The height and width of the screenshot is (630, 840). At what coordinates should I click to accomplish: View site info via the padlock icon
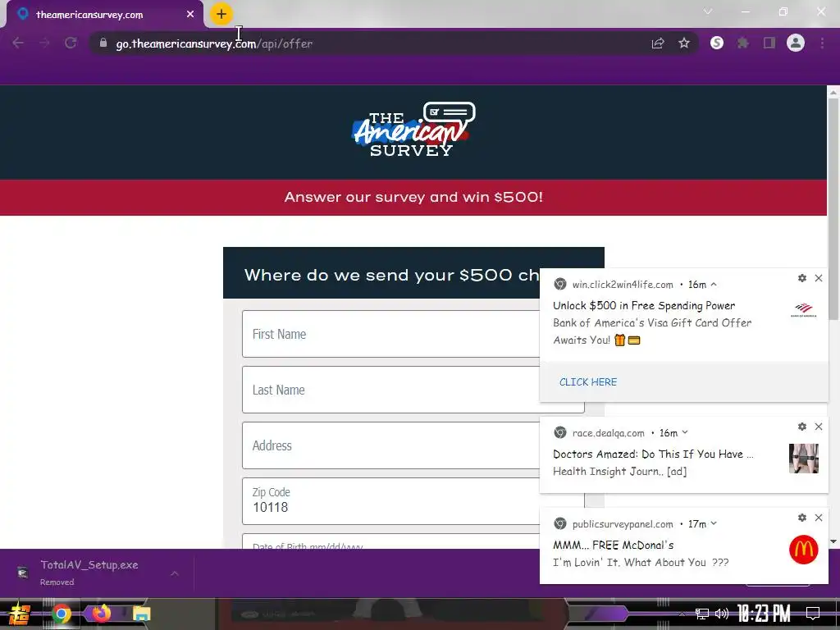tap(103, 43)
